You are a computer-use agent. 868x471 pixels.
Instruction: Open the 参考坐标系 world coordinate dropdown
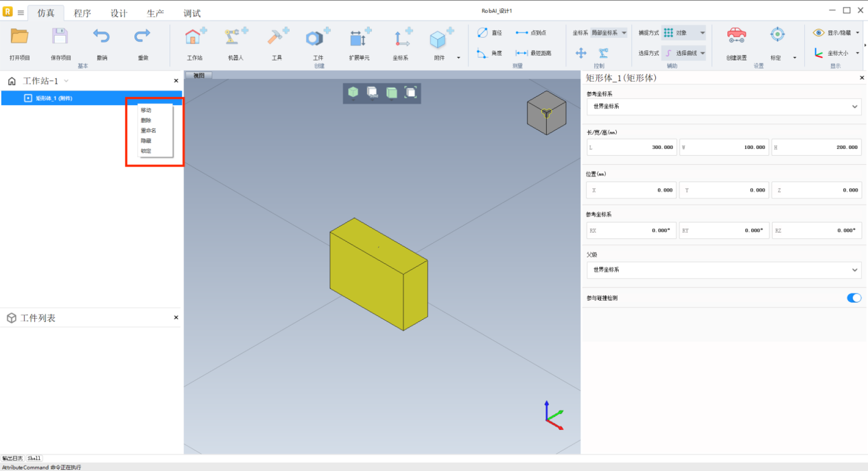click(724, 106)
